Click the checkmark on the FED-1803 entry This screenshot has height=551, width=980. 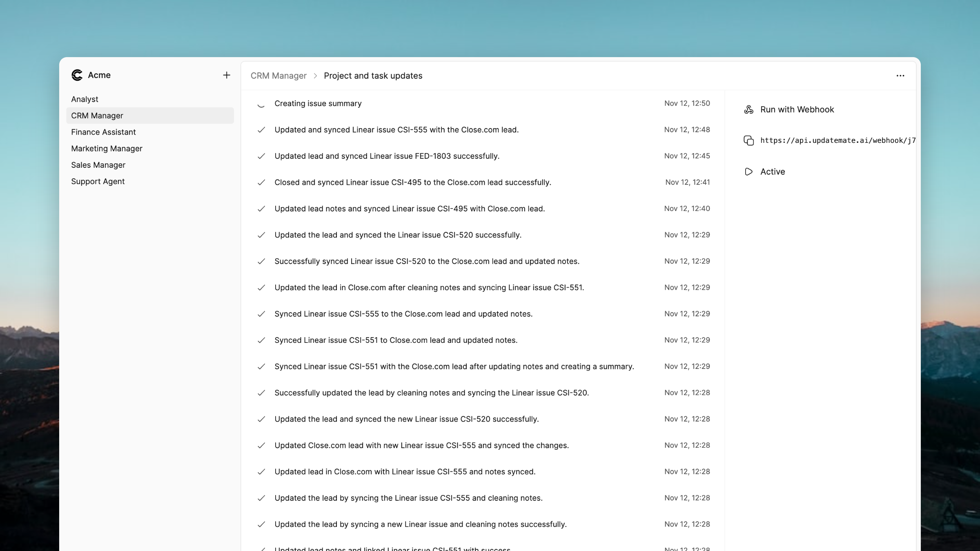[262, 156]
